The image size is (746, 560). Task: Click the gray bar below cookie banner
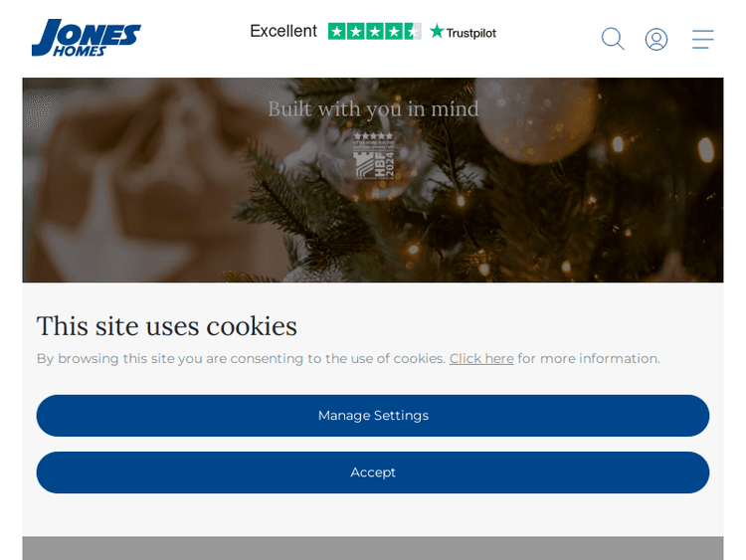point(373,548)
